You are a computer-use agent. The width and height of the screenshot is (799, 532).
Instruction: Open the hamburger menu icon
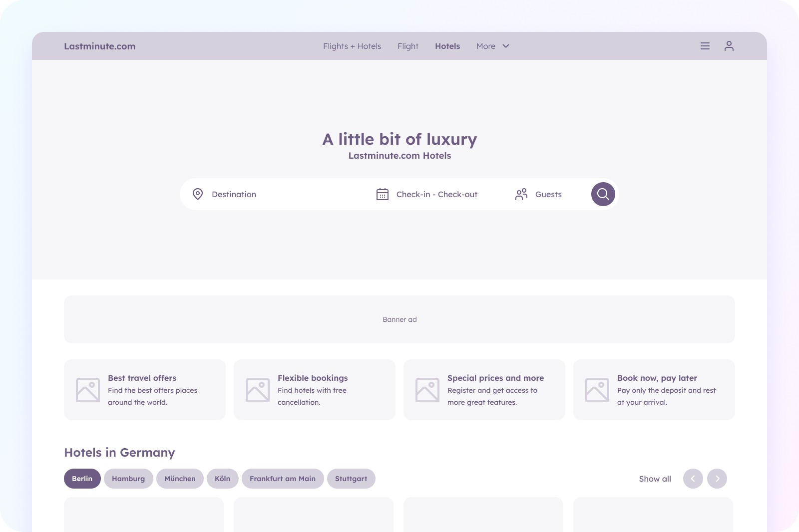[x=705, y=46]
